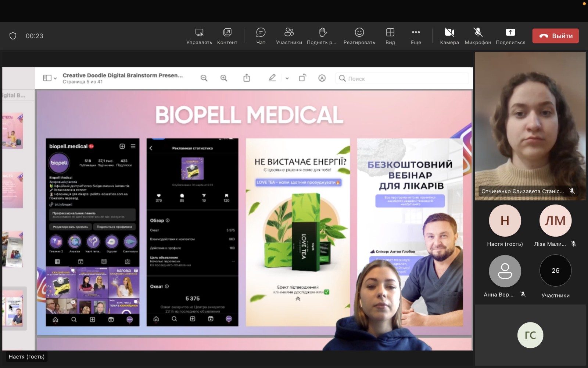The width and height of the screenshot is (588, 368).
Task: Click the shield security icon
Action: 13,36
